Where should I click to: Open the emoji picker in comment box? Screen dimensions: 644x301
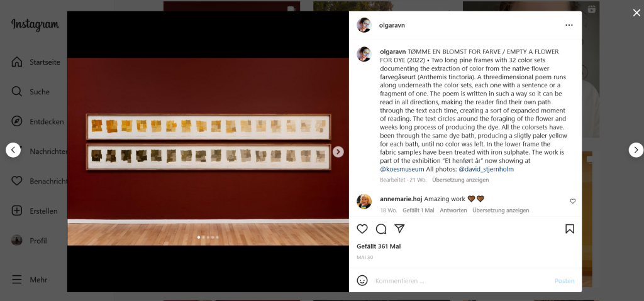click(x=362, y=280)
